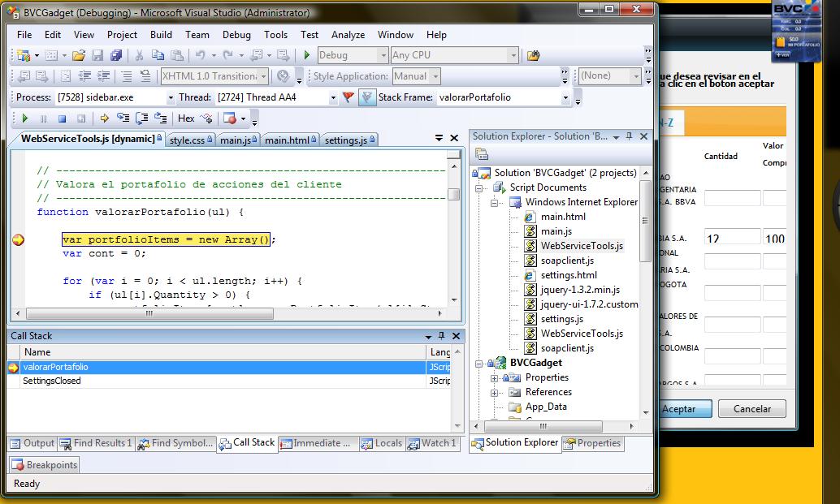
Task: Click the Find in Files binoculars icon
Action: (x=533, y=55)
